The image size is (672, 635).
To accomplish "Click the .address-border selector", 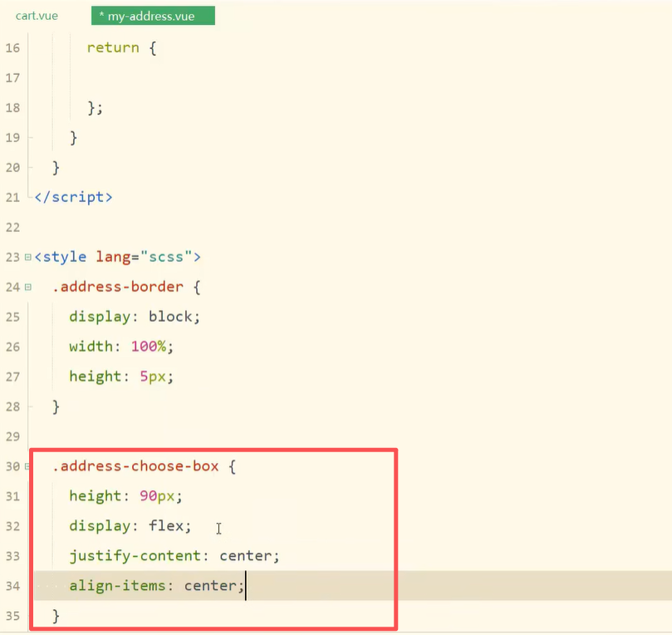I will pyautogui.click(x=118, y=287).
